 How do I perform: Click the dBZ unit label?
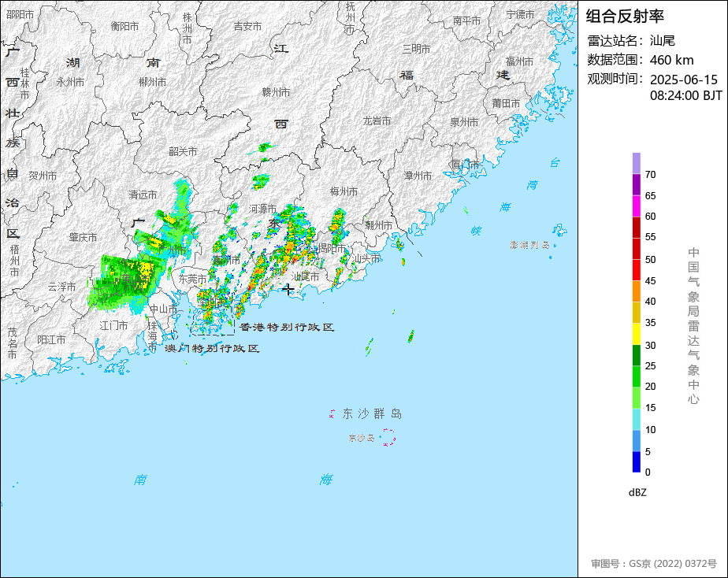637,493
